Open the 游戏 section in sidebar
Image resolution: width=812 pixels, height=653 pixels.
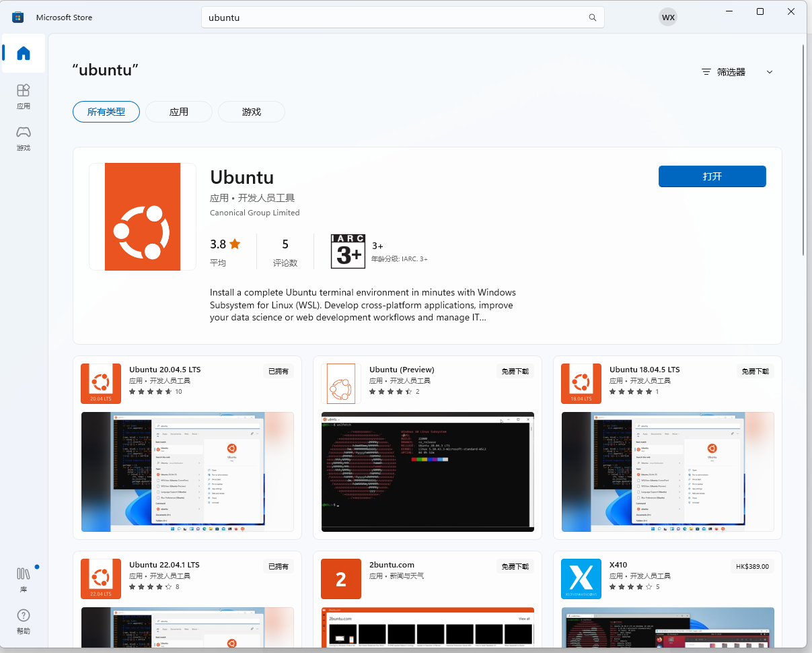tap(24, 138)
